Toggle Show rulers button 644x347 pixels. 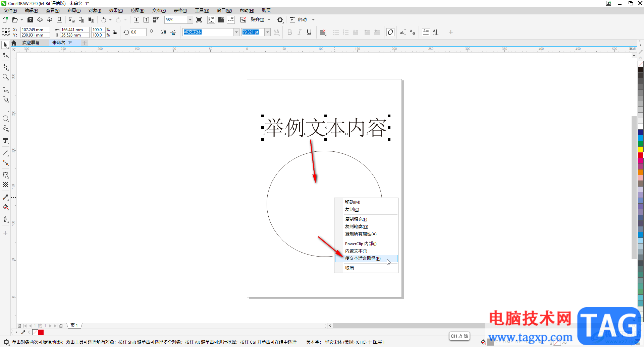pyautogui.click(x=211, y=20)
